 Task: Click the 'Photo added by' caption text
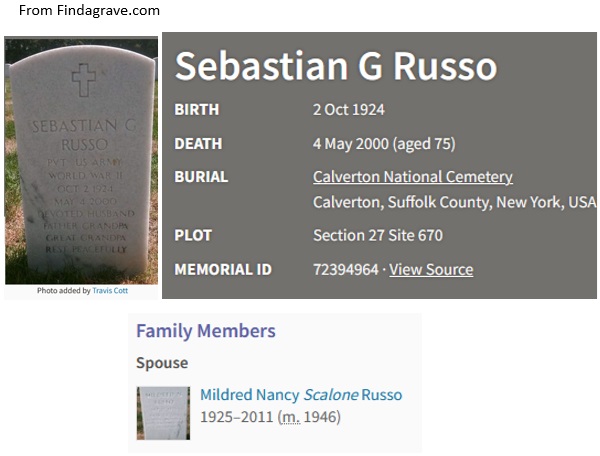tap(63, 291)
